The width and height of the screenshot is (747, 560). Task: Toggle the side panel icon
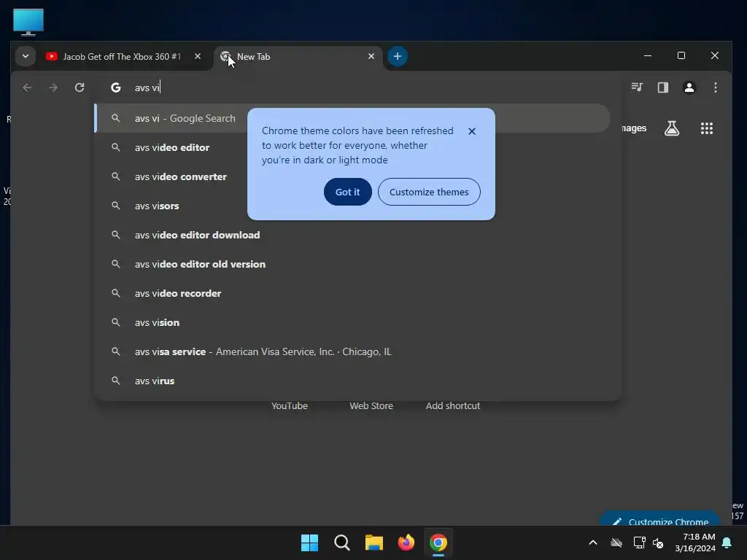[x=662, y=87]
